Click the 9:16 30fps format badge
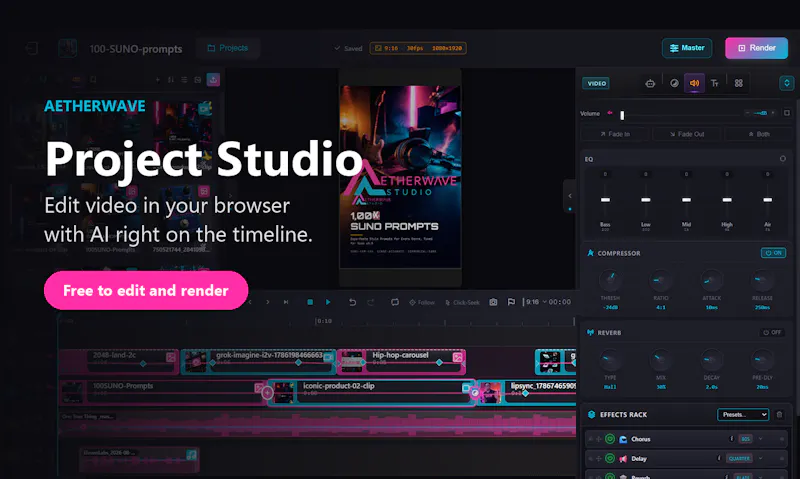 (x=418, y=48)
